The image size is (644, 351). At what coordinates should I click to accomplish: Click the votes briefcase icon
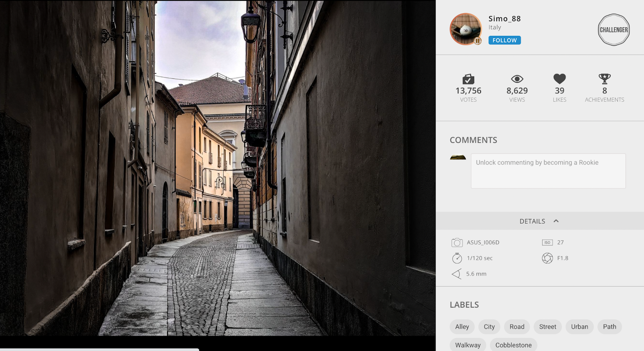(468, 79)
